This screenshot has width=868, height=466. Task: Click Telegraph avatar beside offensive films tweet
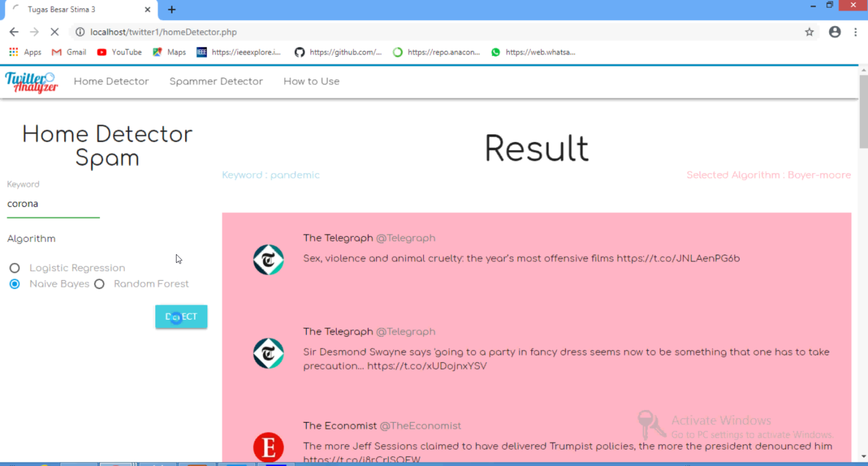pos(269,259)
